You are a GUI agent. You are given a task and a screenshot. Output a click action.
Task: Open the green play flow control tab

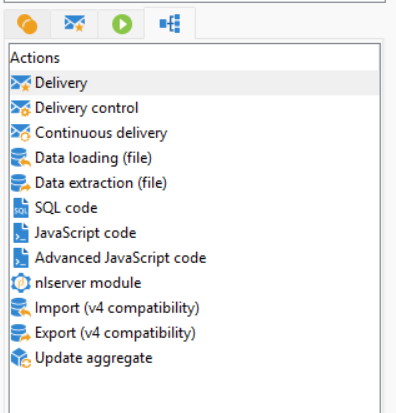(122, 24)
